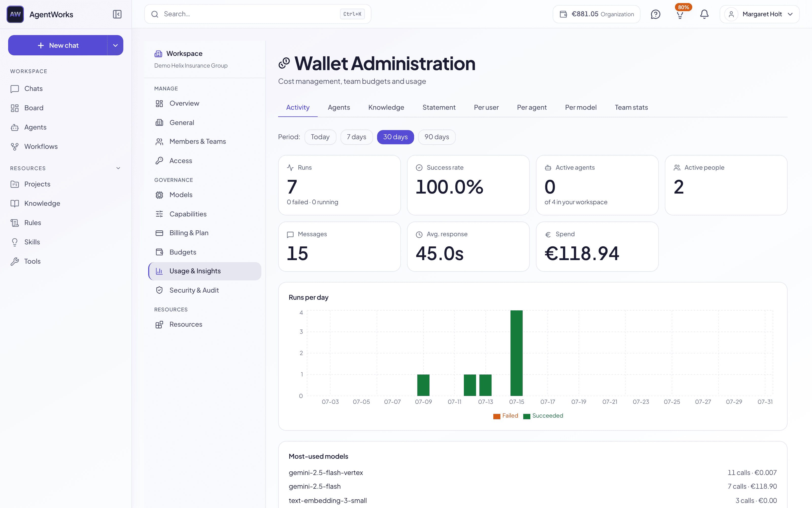Open Members & Teams settings
Image resolution: width=812 pixels, height=508 pixels.
click(x=205, y=141)
